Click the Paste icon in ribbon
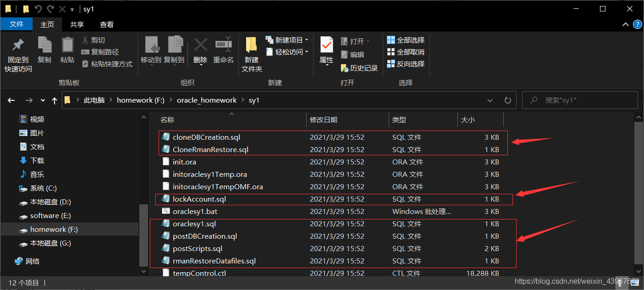This screenshot has height=290, width=644. pyautogui.click(x=67, y=45)
